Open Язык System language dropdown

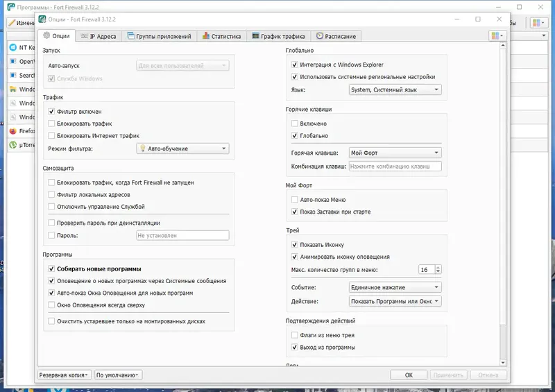coord(395,90)
